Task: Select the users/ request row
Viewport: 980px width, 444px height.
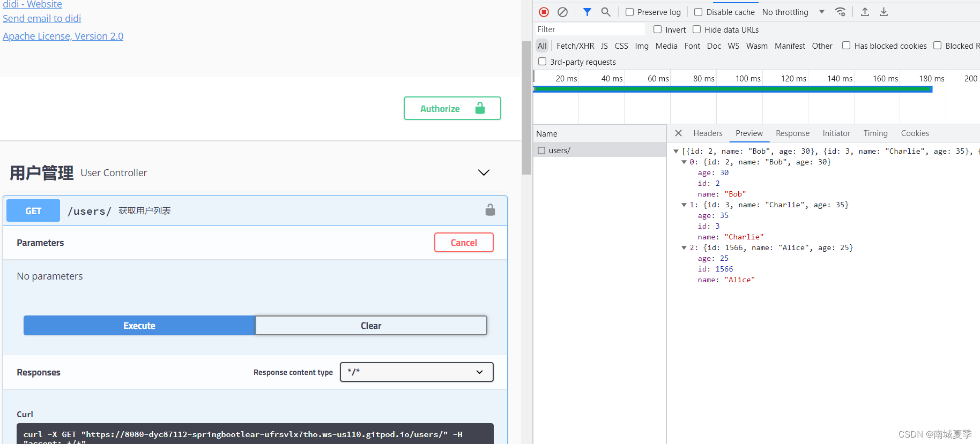Action: (x=599, y=150)
